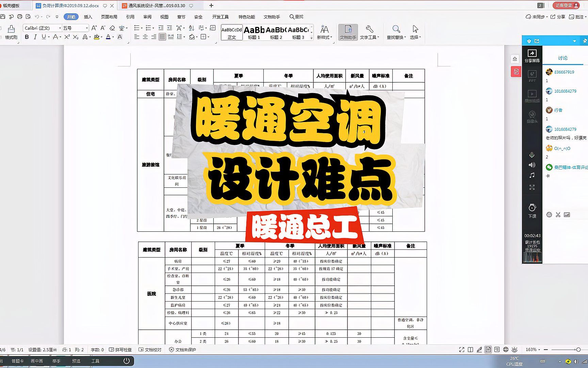588x368 pixels.
Task: Click fullscreen view icon in status bar
Action: (x=462, y=350)
